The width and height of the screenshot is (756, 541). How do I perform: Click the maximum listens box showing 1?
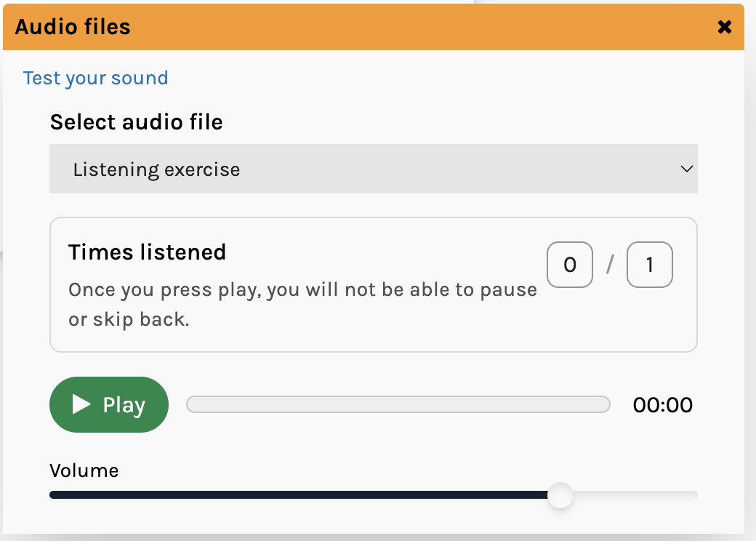click(x=649, y=265)
